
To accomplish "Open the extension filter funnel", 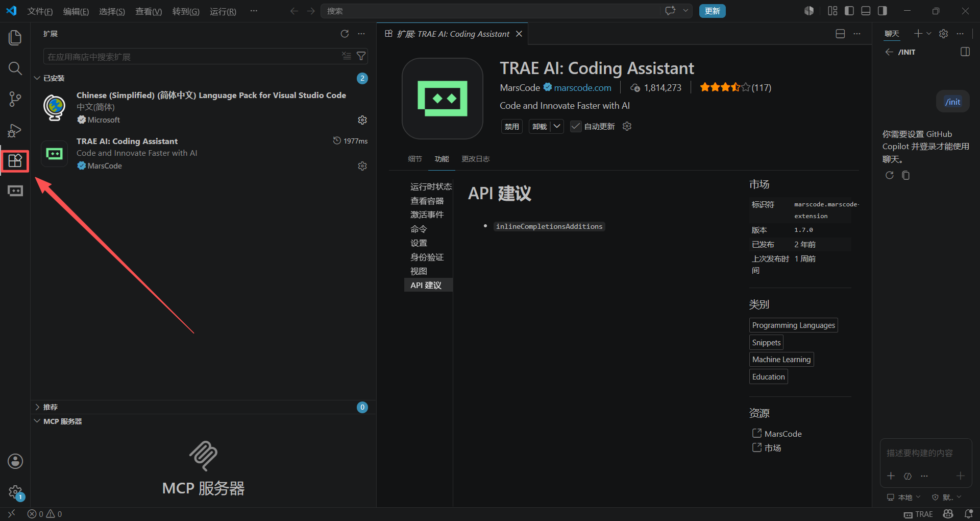I will click(x=361, y=56).
